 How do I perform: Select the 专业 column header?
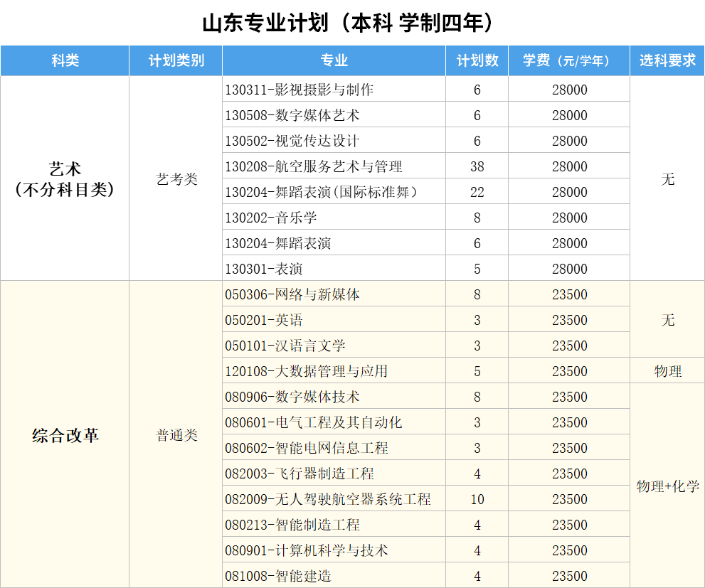(334, 60)
